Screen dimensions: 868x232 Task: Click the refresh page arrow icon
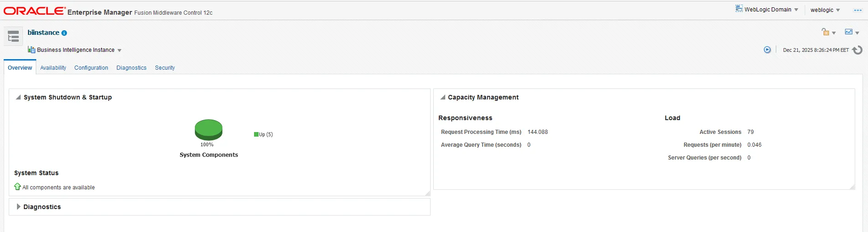[857, 50]
